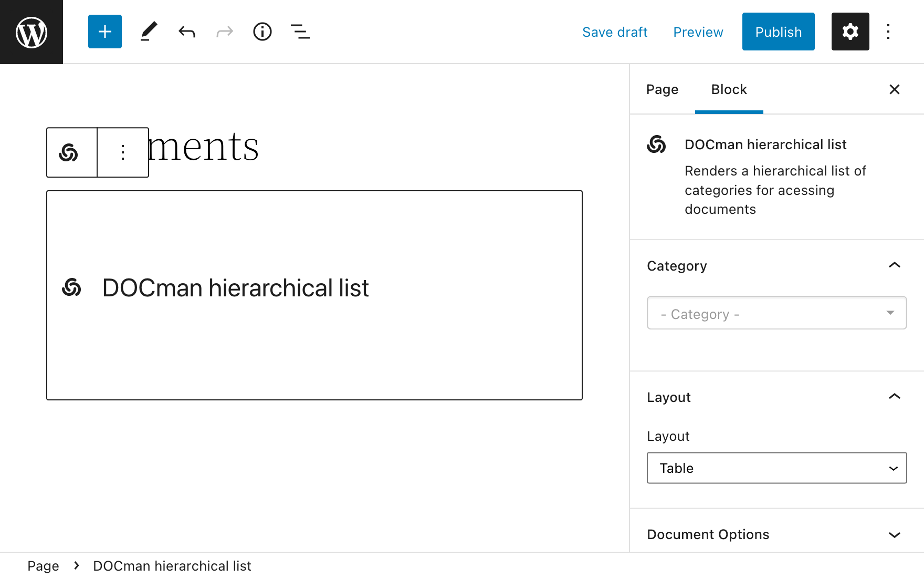Select the DOCman hierarchical list block placeholder
Screen dimensions: 924x578
pos(314,295)
